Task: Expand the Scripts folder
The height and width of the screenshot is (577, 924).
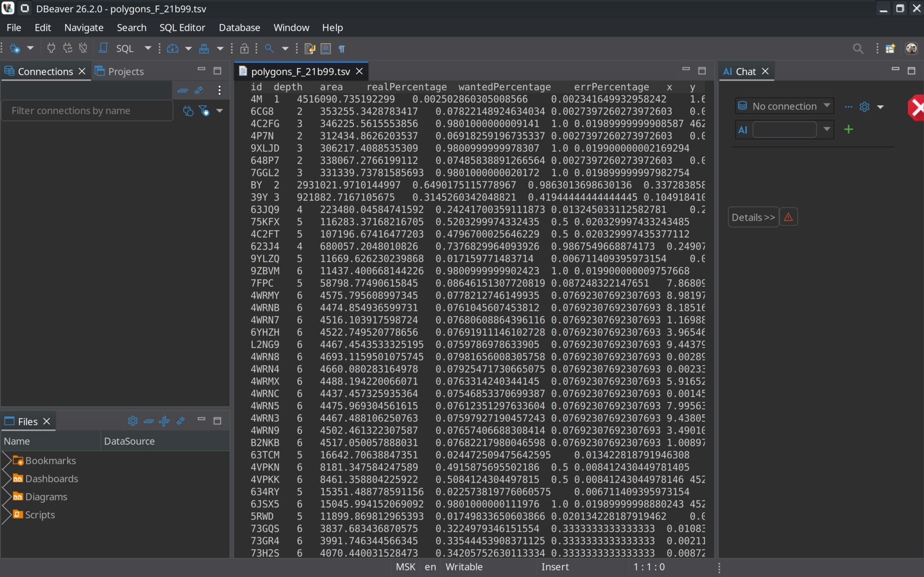Action: 6,515
